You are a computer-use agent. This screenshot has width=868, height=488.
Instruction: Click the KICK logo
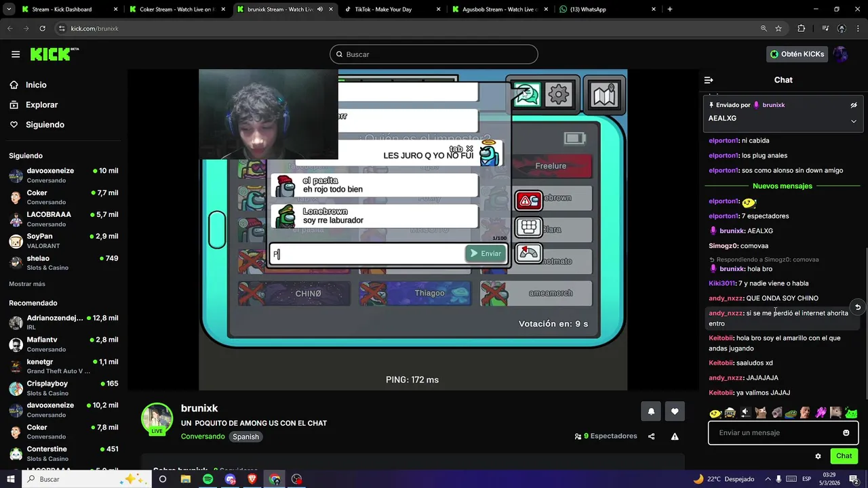point(54,54)
